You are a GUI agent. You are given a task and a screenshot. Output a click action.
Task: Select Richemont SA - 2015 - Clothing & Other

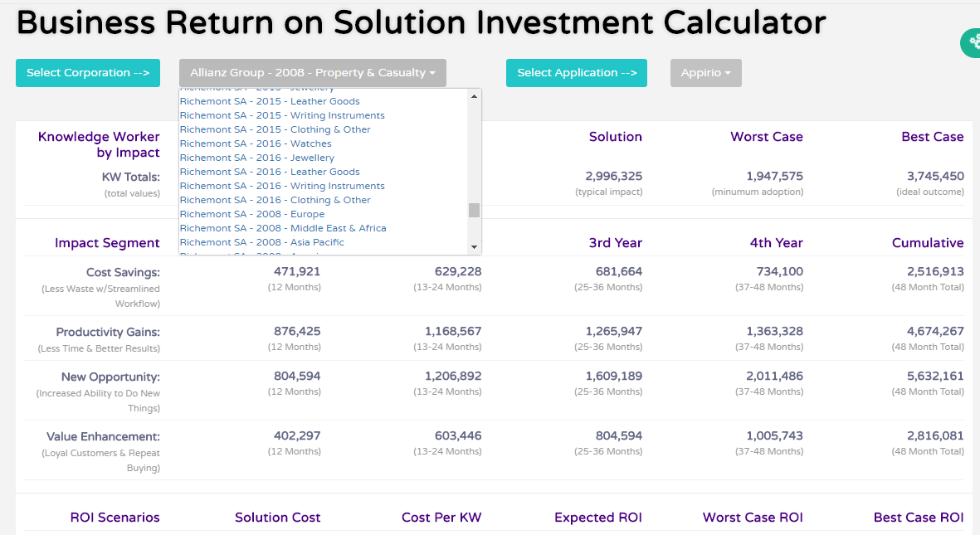(x=275, y=129)
